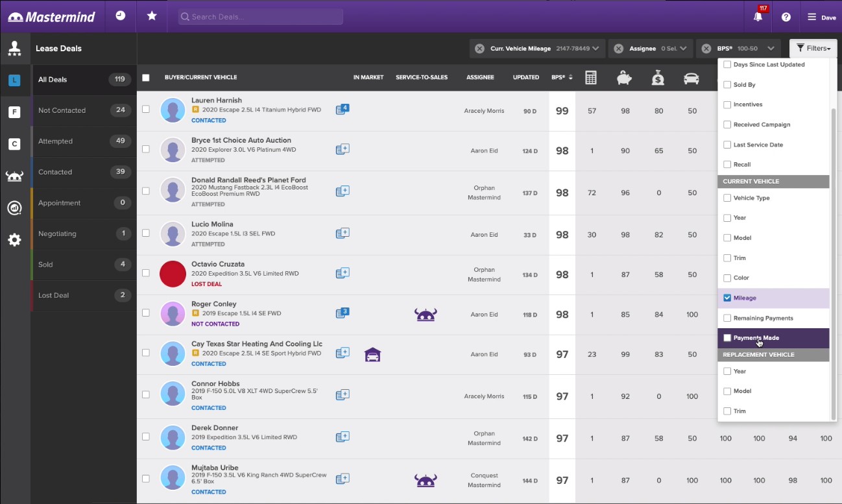Open the favorites star icon
Image resolution: width=842 pixels, height=504 pixels.
coord(152,16)
